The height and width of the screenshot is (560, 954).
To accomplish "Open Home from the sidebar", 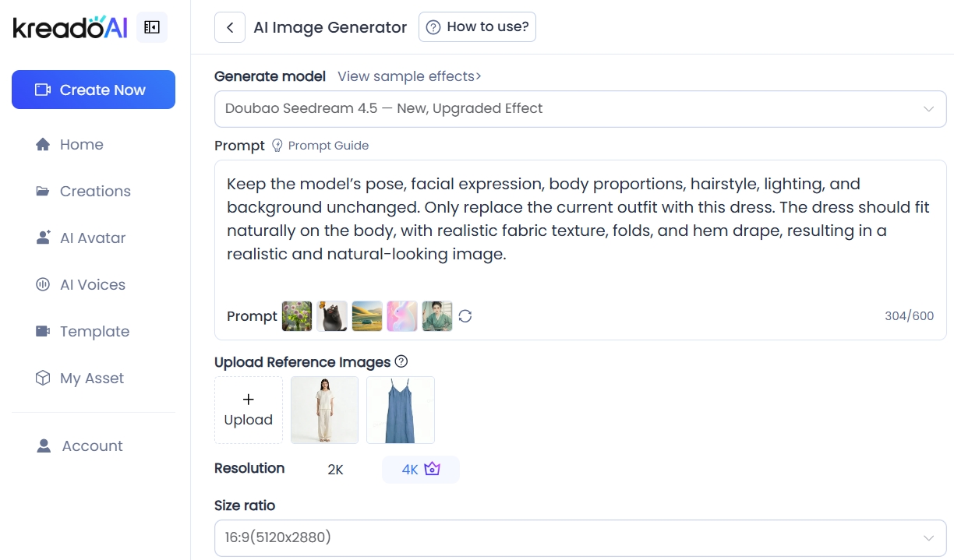I will click(81, 145).
